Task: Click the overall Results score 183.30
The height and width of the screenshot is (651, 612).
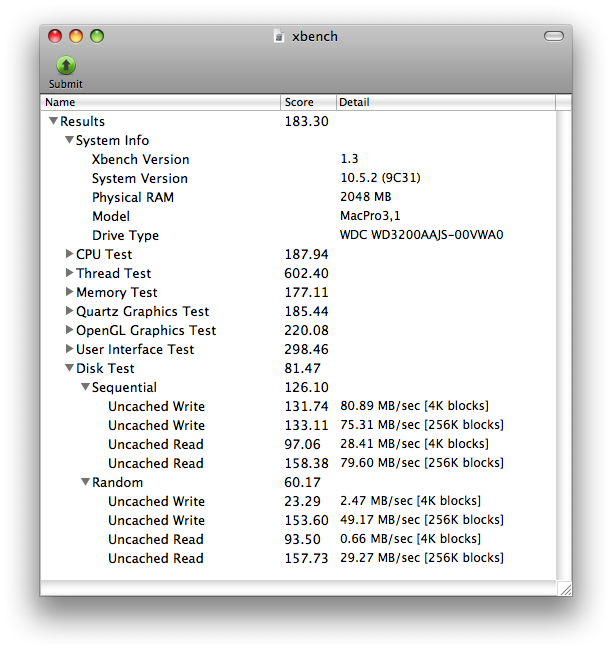Action: 306,121
